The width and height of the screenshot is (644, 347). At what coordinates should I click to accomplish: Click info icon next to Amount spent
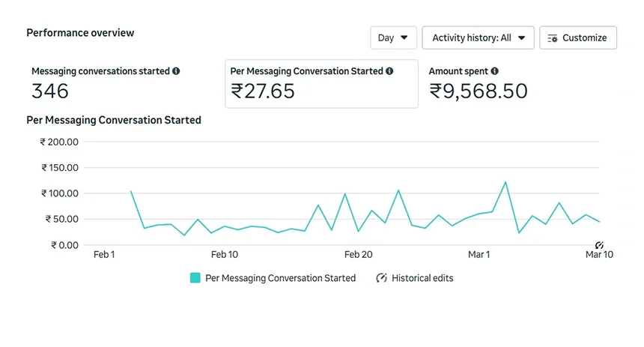494,71
